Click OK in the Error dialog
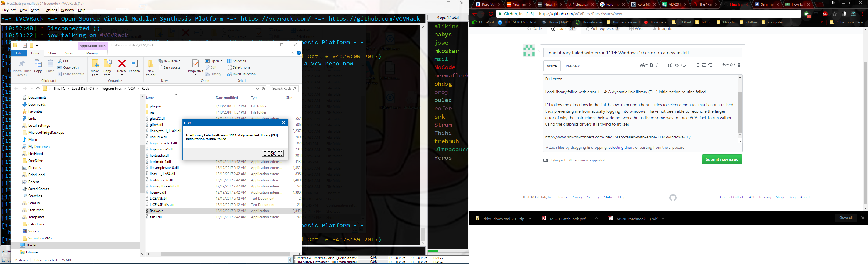868x264 pixels. click(x=273, y=153)
